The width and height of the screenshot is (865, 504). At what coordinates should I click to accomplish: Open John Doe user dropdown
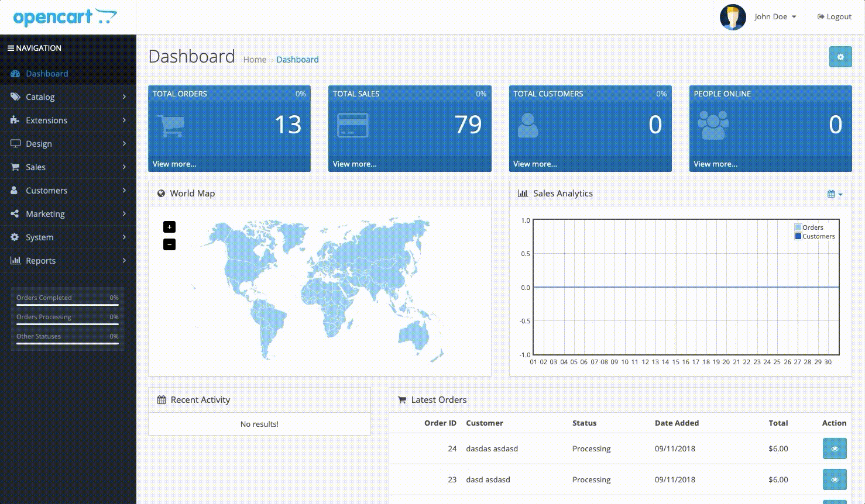(x=775, y=17)
